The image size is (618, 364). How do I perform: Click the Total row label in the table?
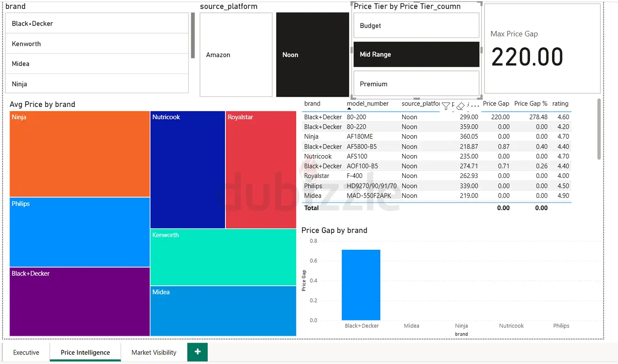tap(312, 208)
